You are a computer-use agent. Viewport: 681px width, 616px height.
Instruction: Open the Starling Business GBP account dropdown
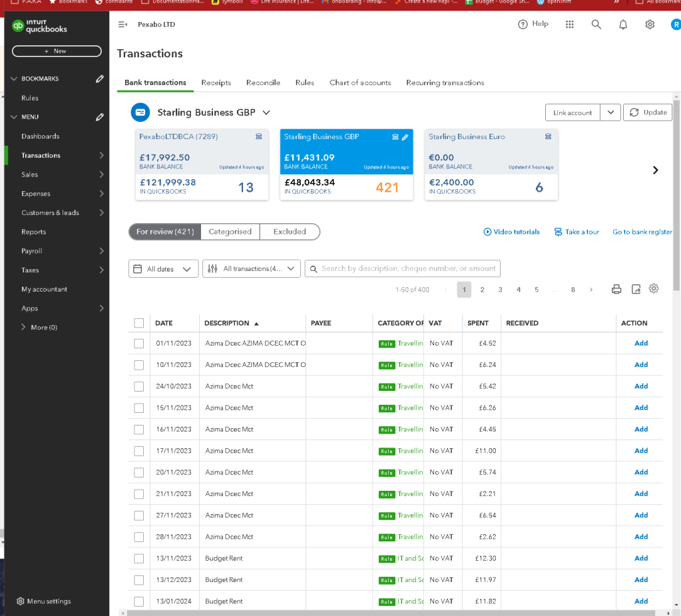pos(266,113)
